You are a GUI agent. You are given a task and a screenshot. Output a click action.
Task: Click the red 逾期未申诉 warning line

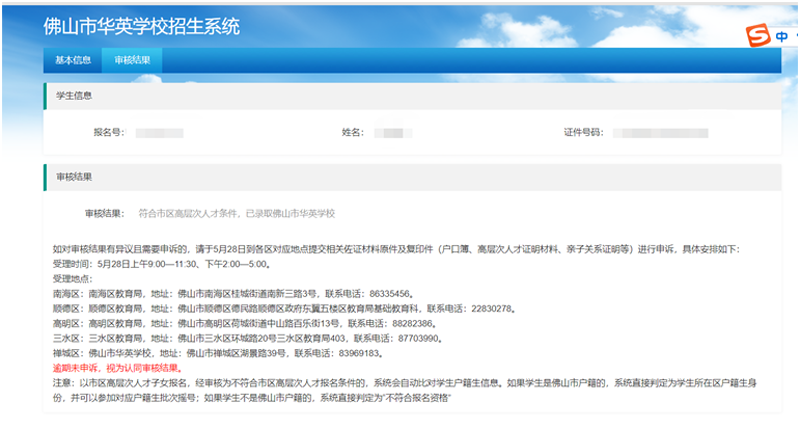coord(117,368)
